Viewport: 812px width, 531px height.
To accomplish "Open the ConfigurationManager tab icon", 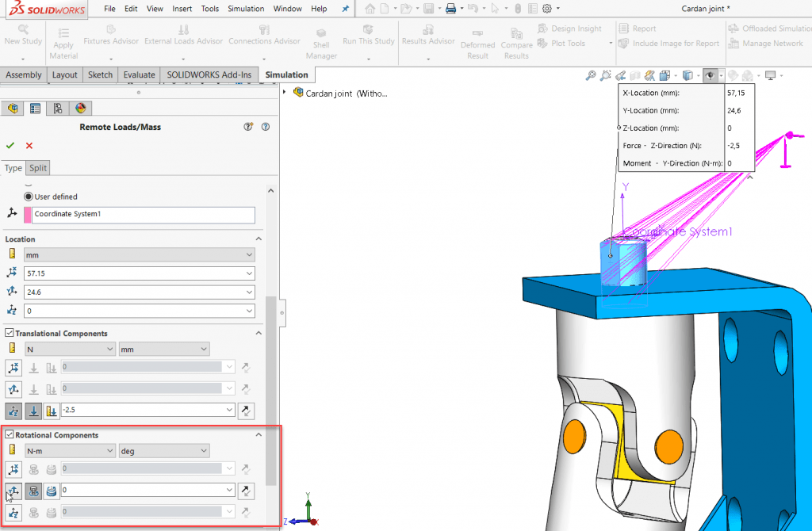I will coord(57,108).
